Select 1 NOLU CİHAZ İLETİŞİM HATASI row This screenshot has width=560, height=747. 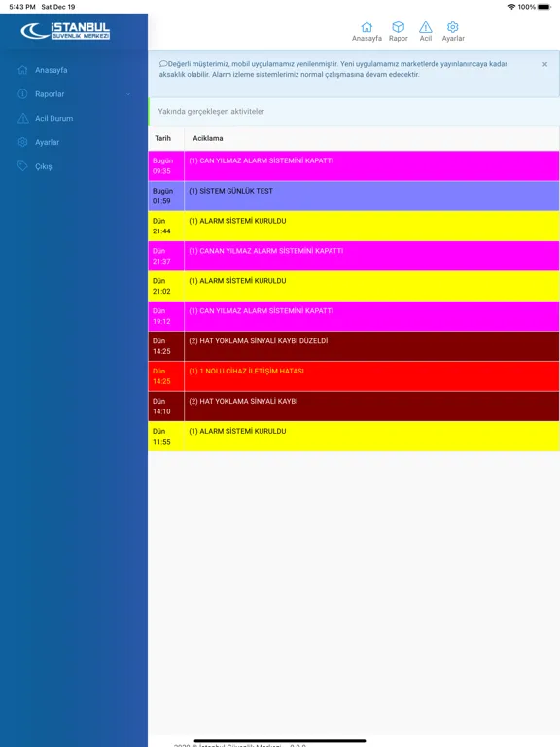354,375
